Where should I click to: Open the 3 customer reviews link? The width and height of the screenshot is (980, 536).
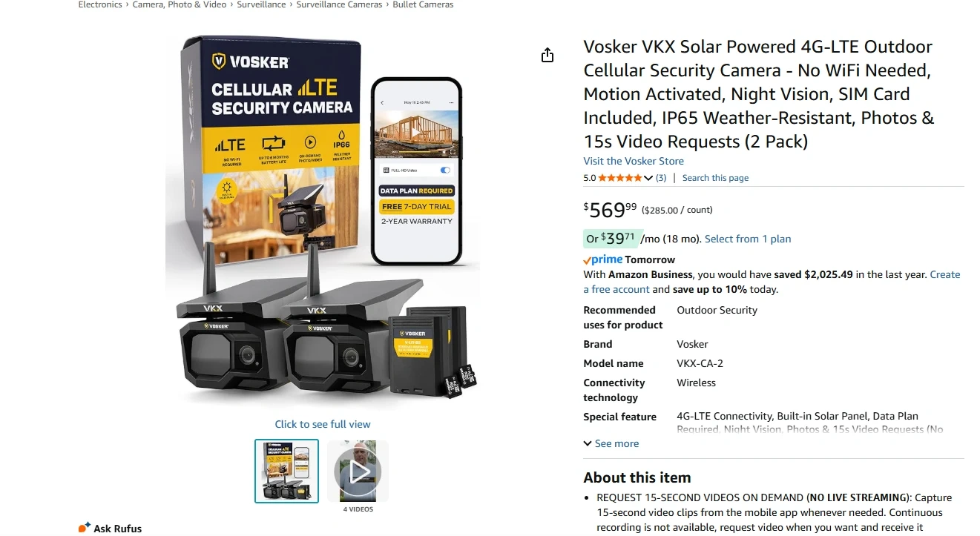tap(660, 178)
